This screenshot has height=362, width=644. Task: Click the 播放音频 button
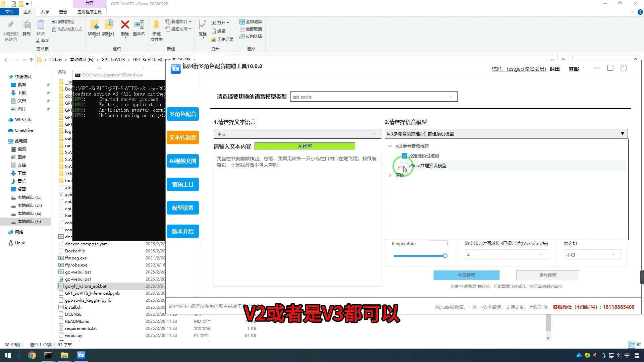click(x=547, y=275)
